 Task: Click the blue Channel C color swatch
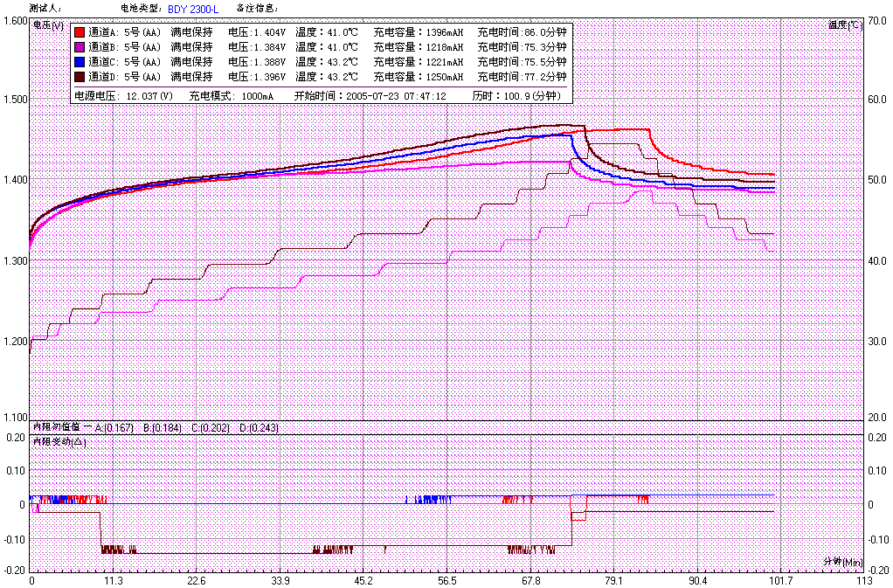pos(79,62)
